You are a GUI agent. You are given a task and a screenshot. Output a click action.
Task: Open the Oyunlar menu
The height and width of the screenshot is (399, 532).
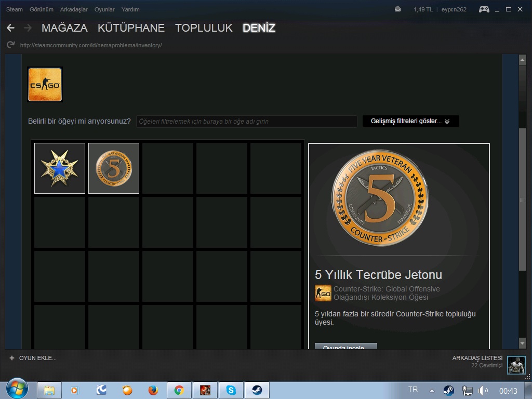click(x=104, y=9)
